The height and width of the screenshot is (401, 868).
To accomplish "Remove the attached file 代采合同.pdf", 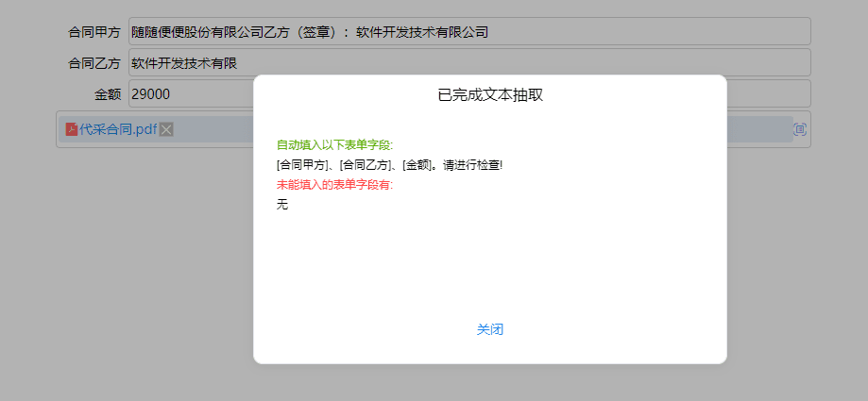I will [x=166, y=129].
